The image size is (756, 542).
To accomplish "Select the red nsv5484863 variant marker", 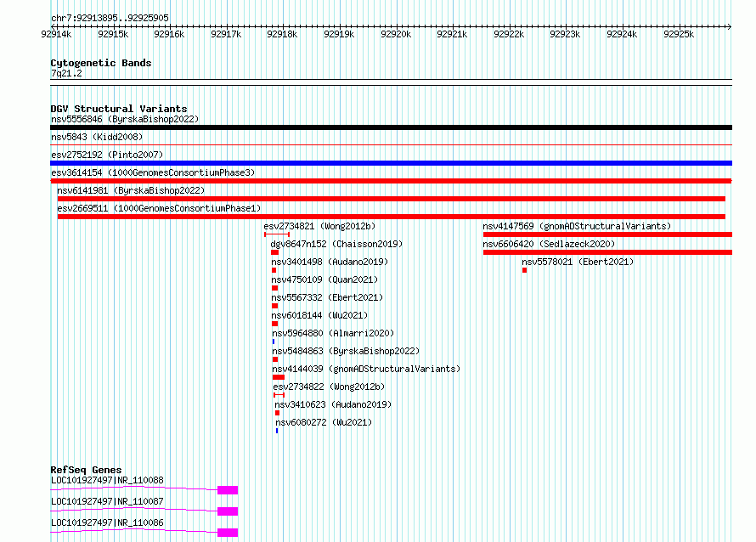I will [x=275, y=359].
